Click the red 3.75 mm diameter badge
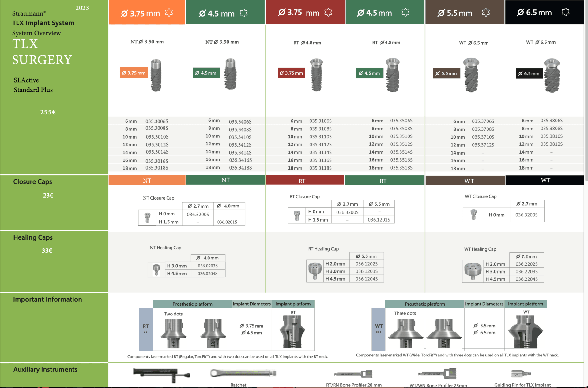588x388 pixels. [291, 73]
